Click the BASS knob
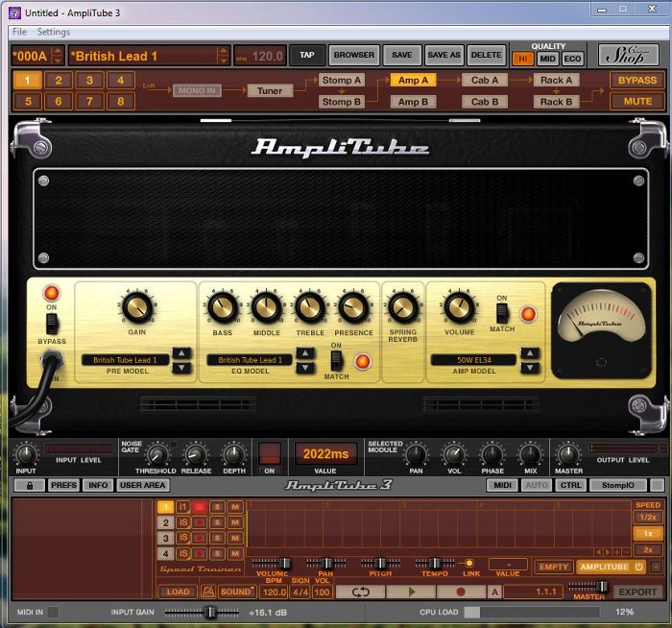 pos(223,308)
